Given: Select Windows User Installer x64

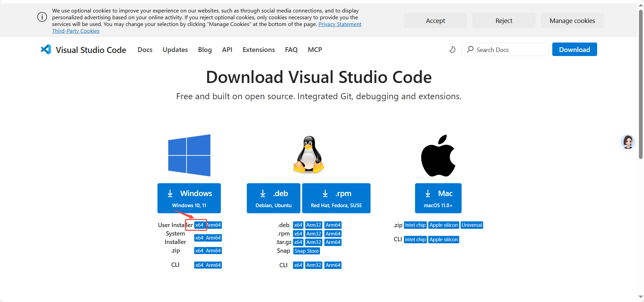Looking at the screenshot, I should click(199, 225).
